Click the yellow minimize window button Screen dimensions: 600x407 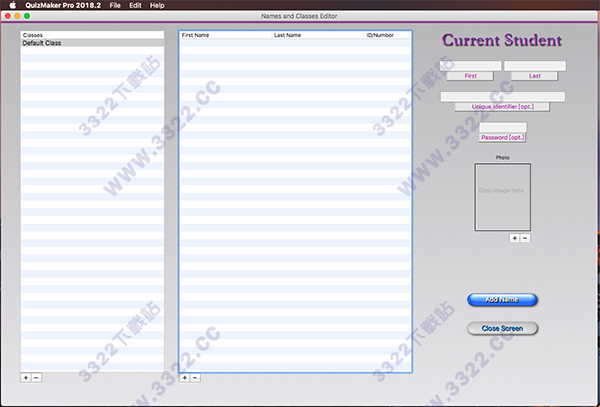coord(17,16)
